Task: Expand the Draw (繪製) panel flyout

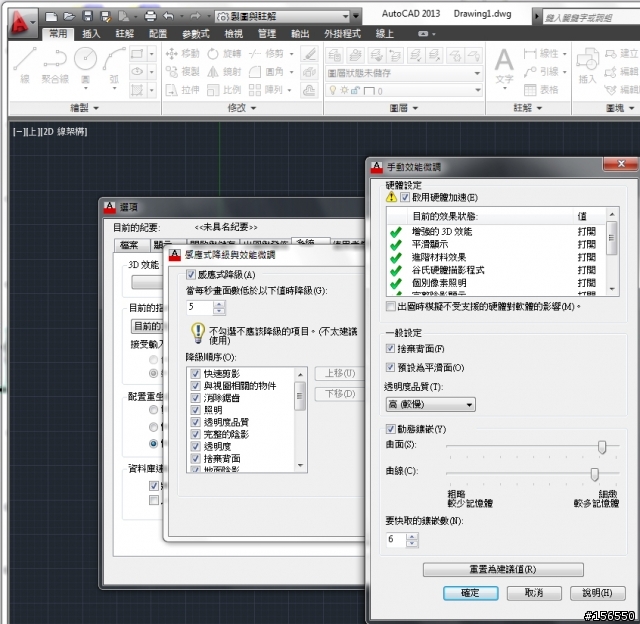Action: pos(84,108)
